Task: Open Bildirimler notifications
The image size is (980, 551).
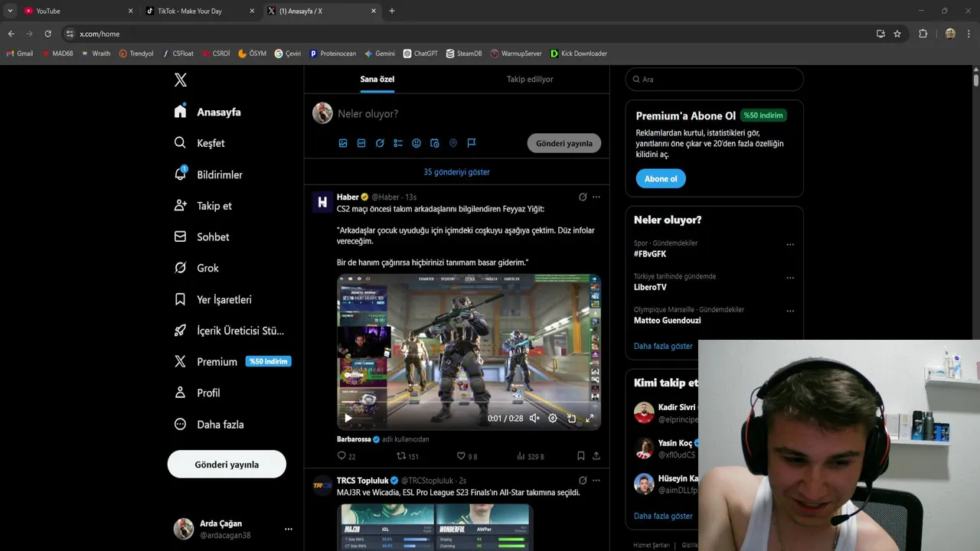Action: pos(208,174)
